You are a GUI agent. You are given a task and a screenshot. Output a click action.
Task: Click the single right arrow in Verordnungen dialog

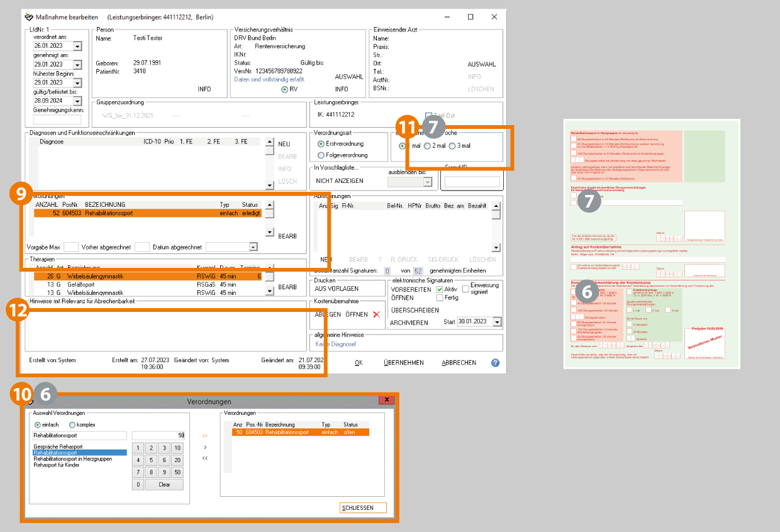tap(205, 447)
